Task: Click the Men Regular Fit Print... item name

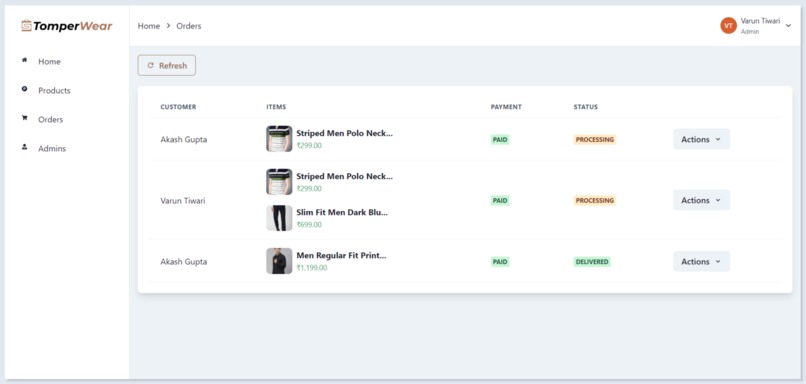Action: [341, 255]
